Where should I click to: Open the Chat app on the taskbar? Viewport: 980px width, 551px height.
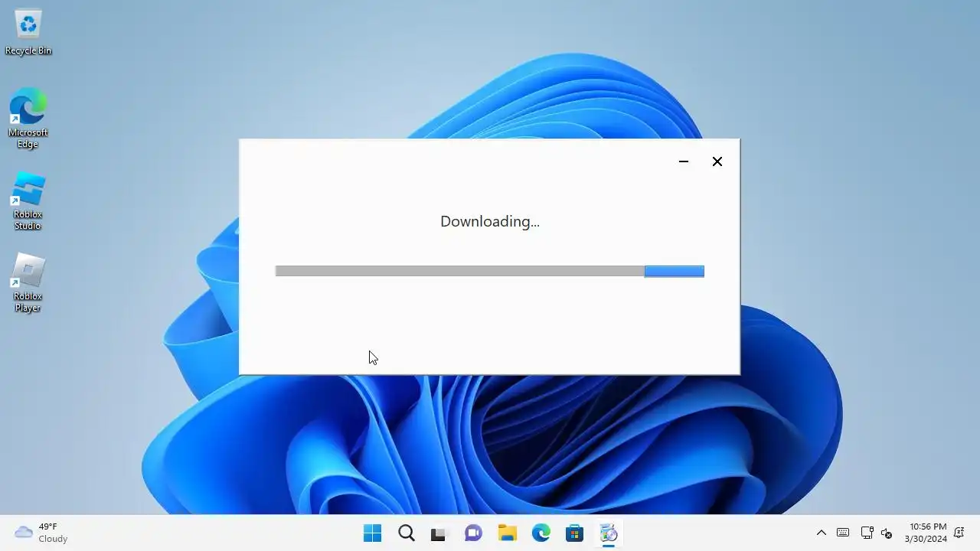tap(473, 533)
